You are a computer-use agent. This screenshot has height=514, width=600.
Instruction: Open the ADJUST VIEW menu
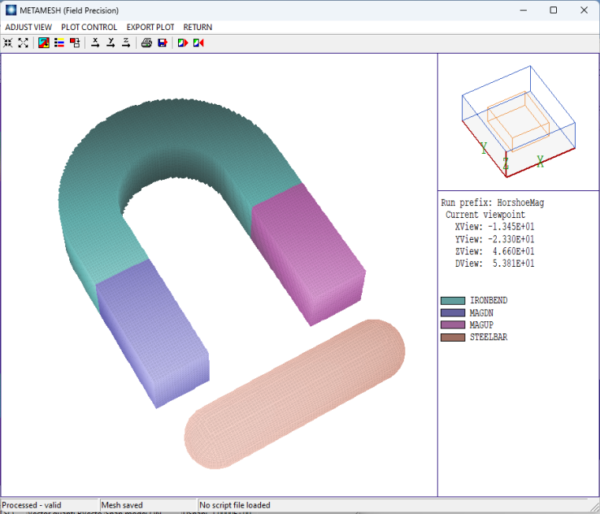[29, 27]
